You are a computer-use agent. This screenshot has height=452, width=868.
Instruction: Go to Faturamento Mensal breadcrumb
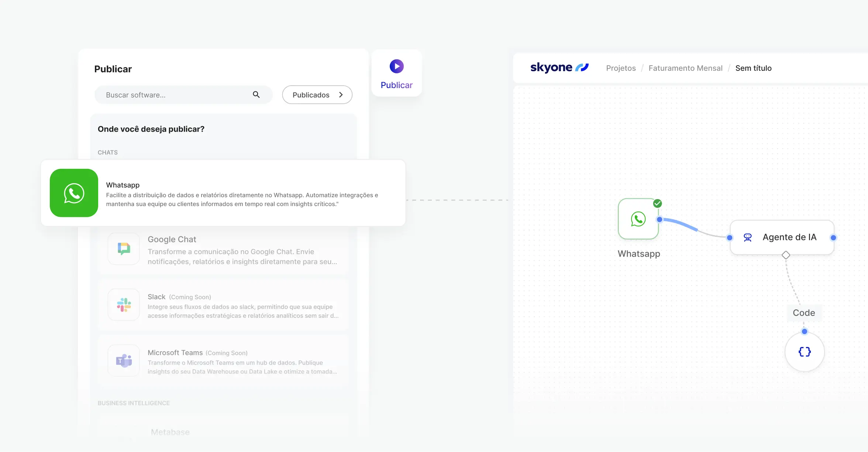coord(685,68)
